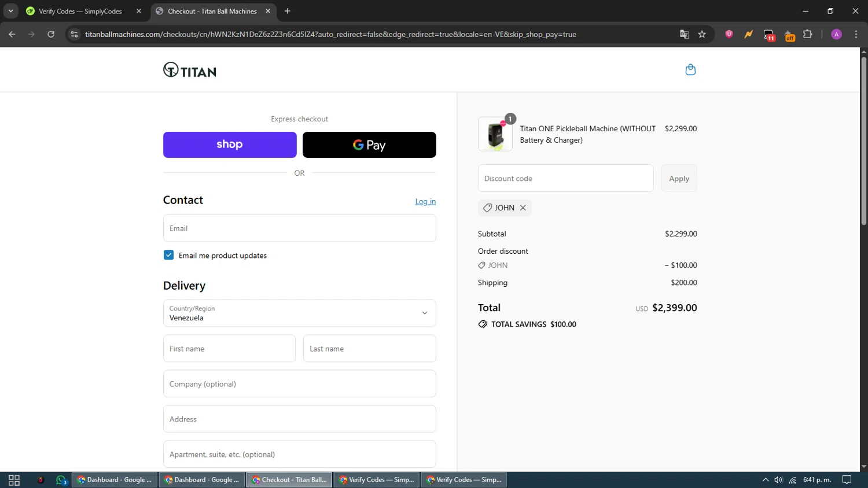Screen dimensions: 868x488
Task: Click the Company (optional) field
Action: [x=299, y=383]
